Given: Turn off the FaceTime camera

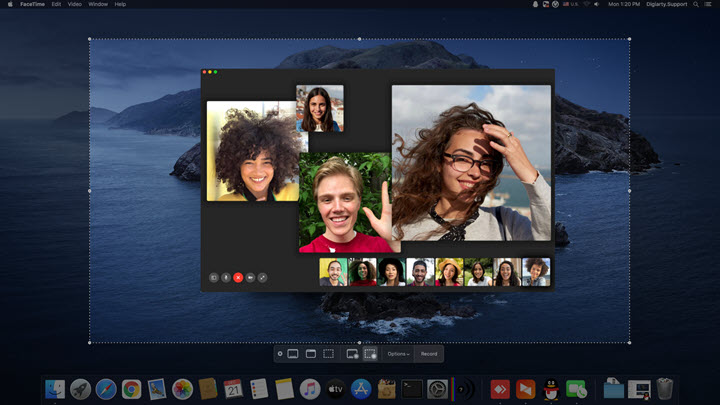Looking at the screenshot, I should click(250, 277).
